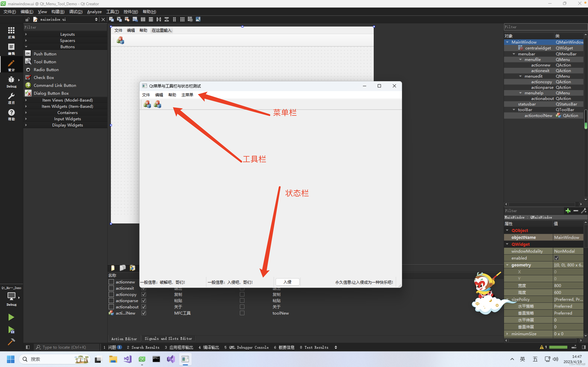Switch to the Signals and Slots Editor tab
This screenshot has height=367, width=588.
pyautogui.click(x=168, y=339)
